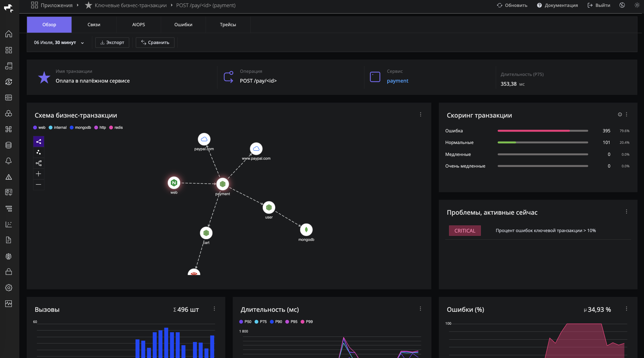The image size is (644, 358).
Task: Zoom in on the transaction schema
Action: 39,174
